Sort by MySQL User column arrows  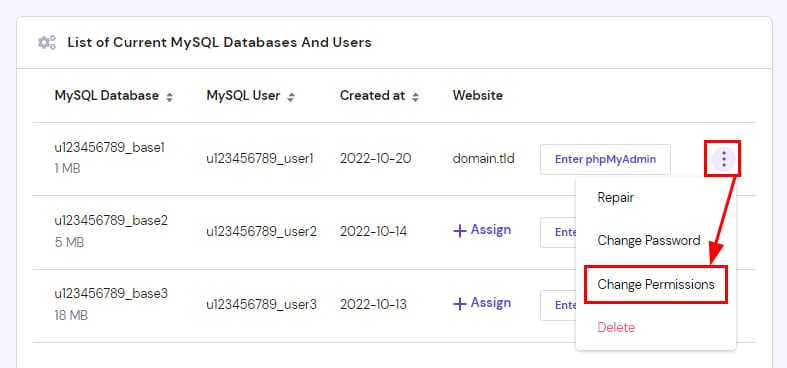[291, 97]
